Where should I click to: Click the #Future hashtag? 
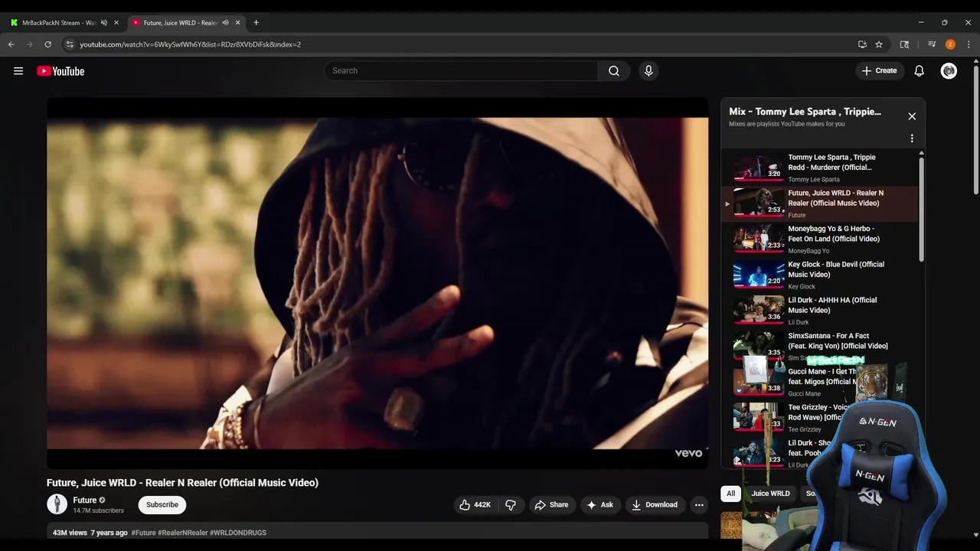(x=143, y=533)
